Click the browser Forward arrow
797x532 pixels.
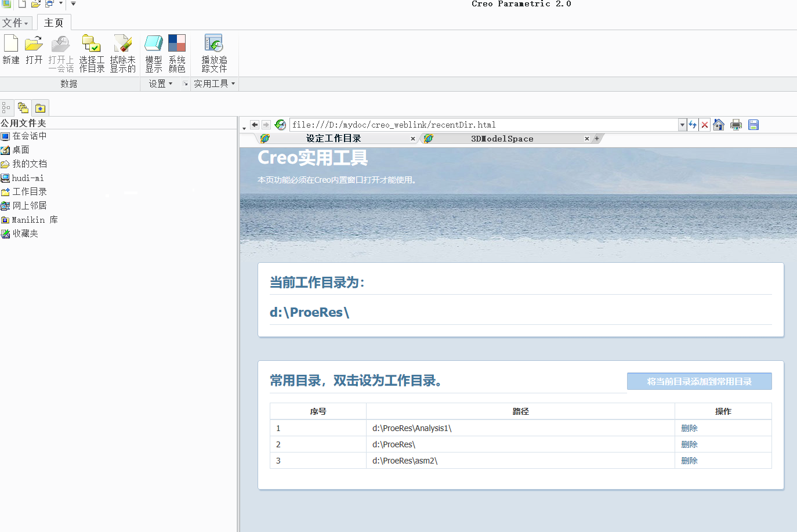(x=266, y=125)
